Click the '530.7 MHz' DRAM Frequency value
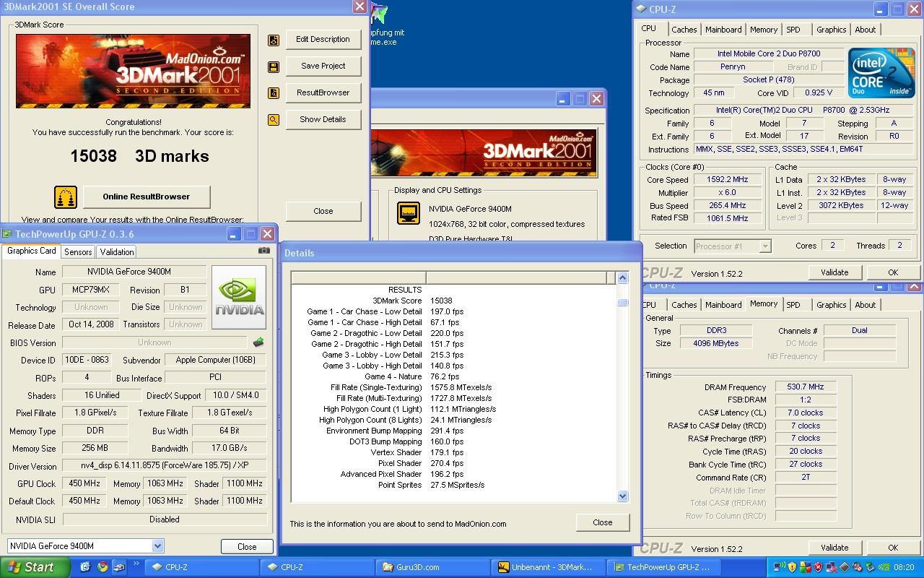Image resolution: width=924 pixels, height=578 pixels. click(x=806, y=387)
